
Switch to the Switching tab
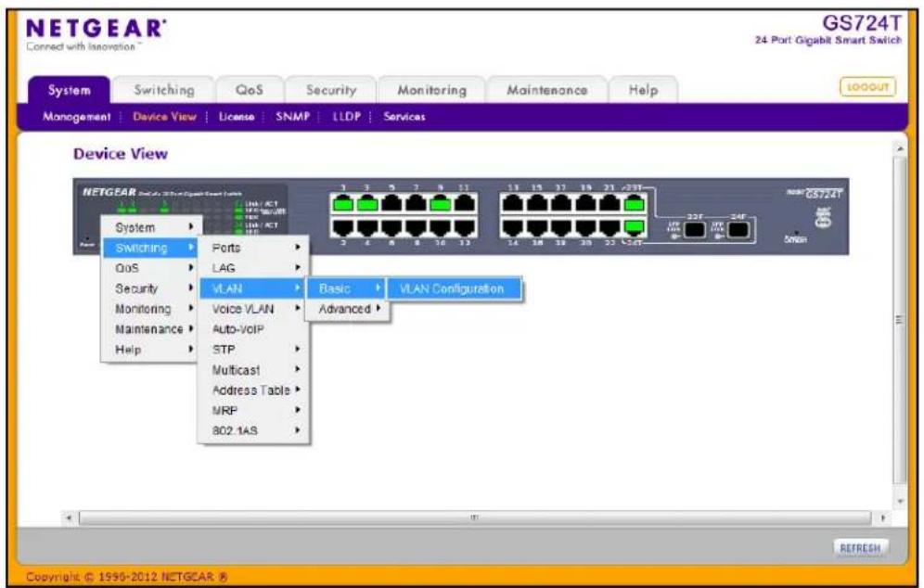click(164, 90)
